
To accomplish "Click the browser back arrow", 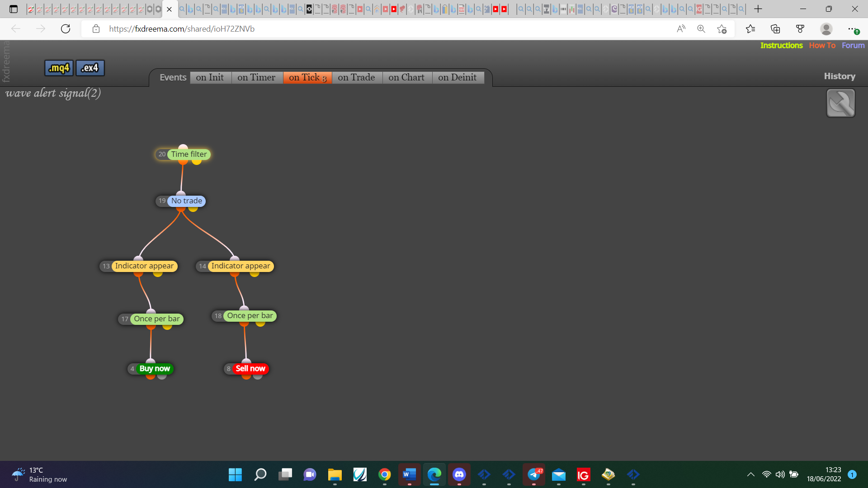I will coord(16,29).
